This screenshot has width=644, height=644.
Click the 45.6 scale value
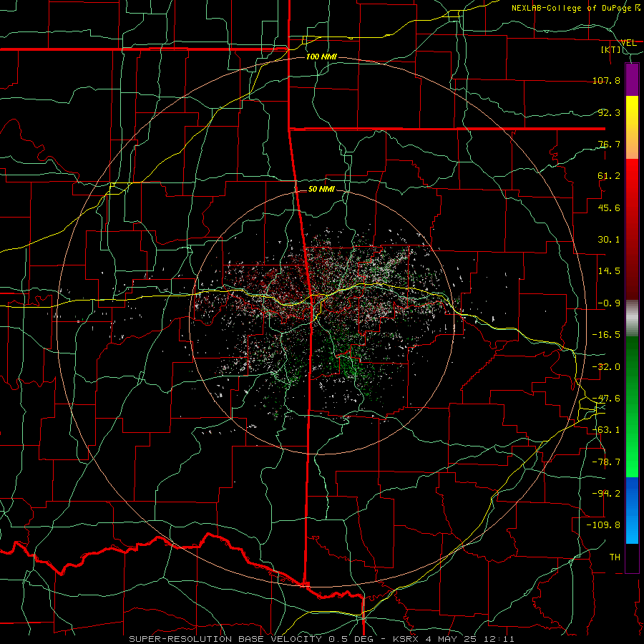pyautogui.click(x=609, y=208)
